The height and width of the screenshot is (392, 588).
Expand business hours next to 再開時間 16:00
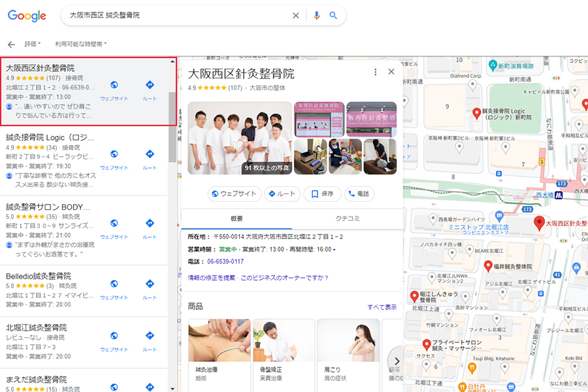335,250
